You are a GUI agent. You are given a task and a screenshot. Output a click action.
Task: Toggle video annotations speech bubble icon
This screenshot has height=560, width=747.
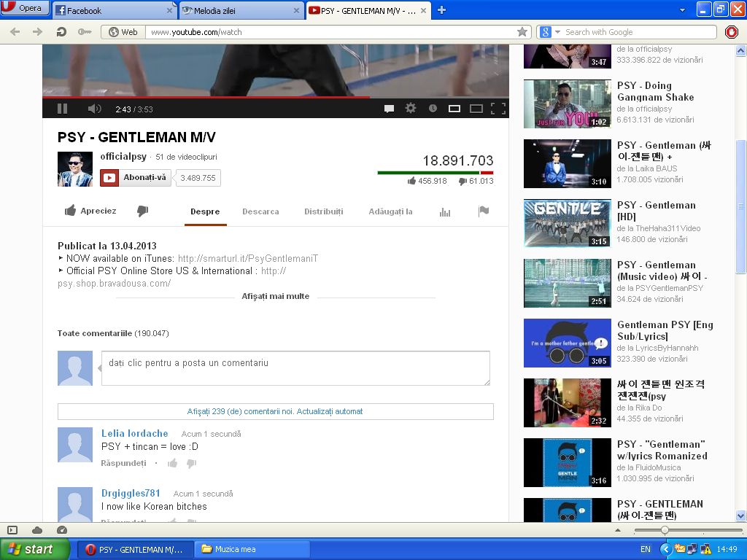click(x=389, y=109)
